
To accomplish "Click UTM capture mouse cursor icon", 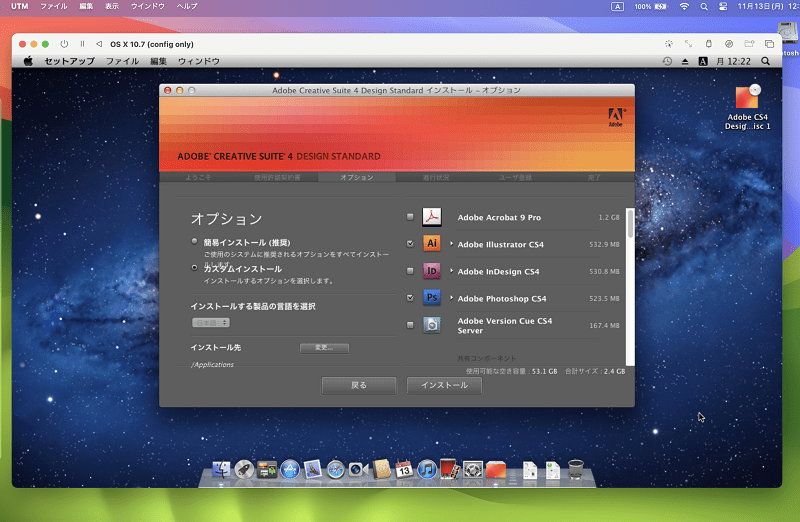I will pos(668,44).
